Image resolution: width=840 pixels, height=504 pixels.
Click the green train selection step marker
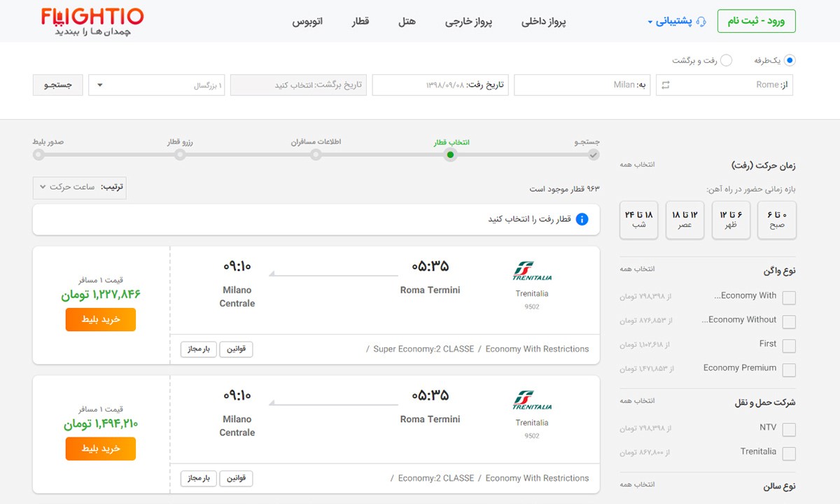point(450,155)
